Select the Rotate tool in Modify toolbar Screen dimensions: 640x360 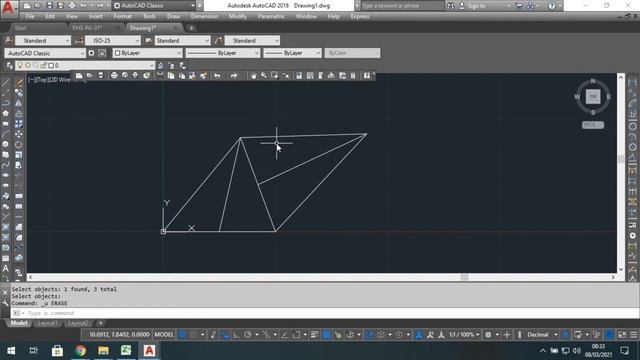click(x=19, y=144)
